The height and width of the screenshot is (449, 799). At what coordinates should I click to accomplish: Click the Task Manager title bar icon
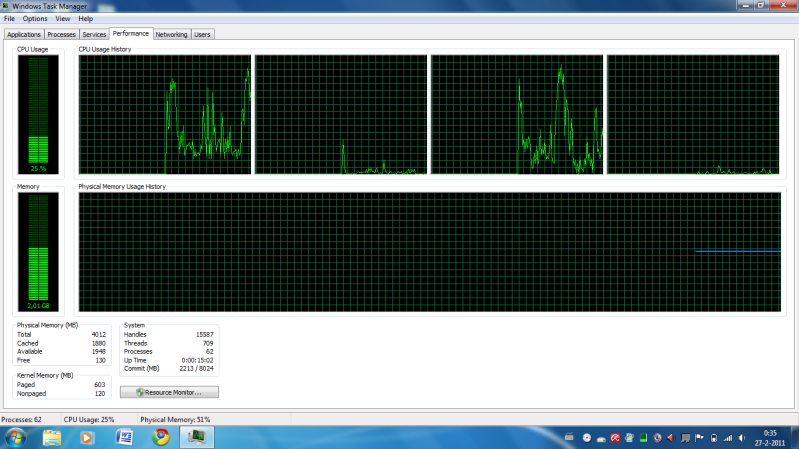(6, 6)
